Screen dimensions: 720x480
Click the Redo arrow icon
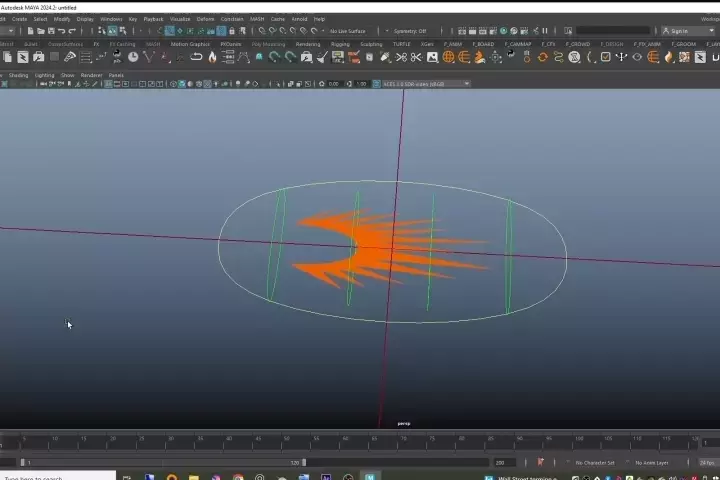72,31
